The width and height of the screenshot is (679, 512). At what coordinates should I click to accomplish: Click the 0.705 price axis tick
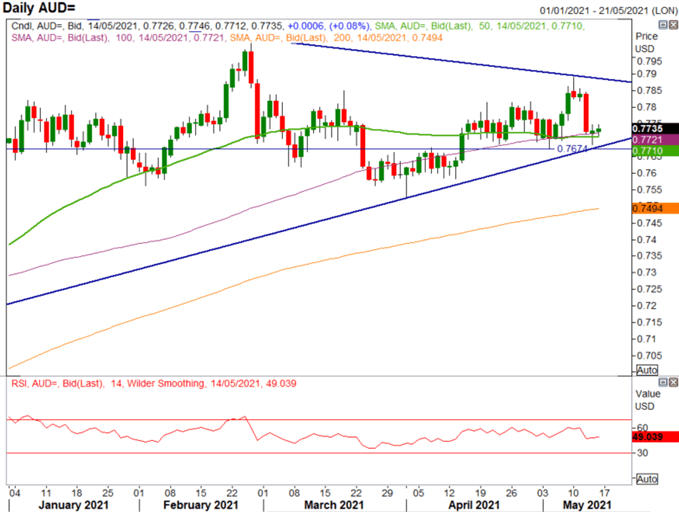pyautogui.click(x=650, y=356)
